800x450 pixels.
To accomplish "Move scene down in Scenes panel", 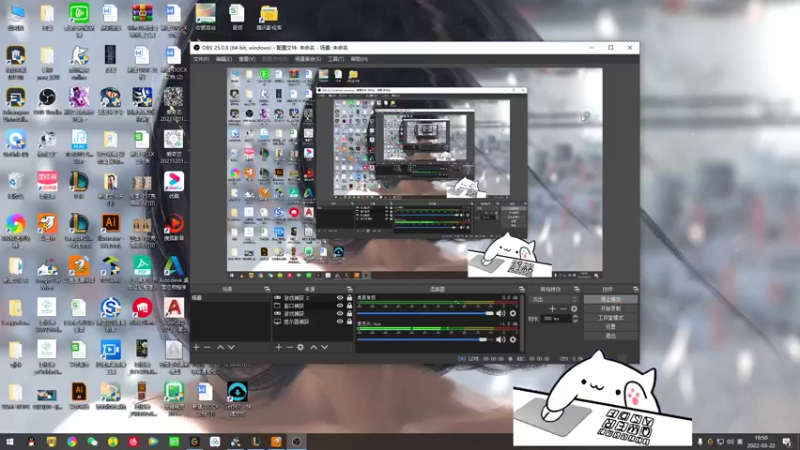I will (x=231, y=347).
